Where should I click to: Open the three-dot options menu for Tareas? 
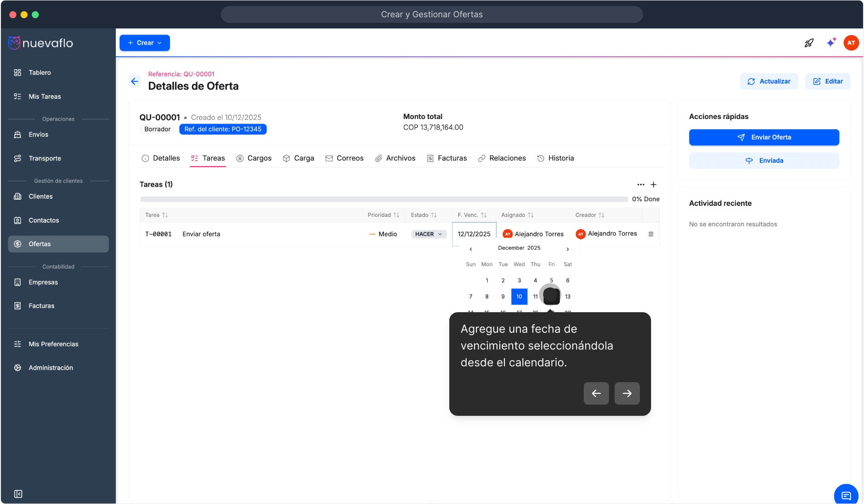coord(641,185)
